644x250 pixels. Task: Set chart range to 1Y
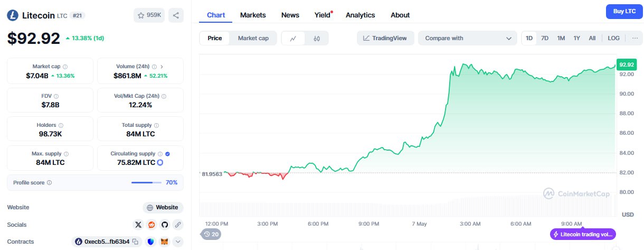[x=577, y=38]
